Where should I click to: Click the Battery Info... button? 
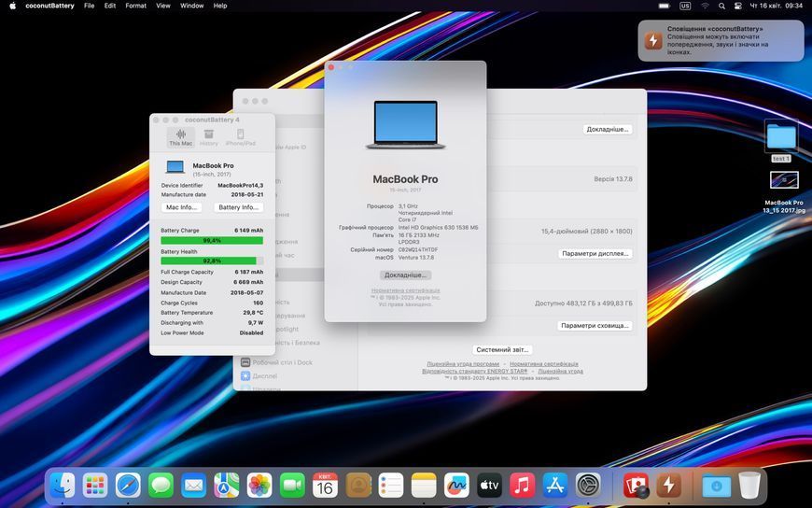click(x=239, y=207)
